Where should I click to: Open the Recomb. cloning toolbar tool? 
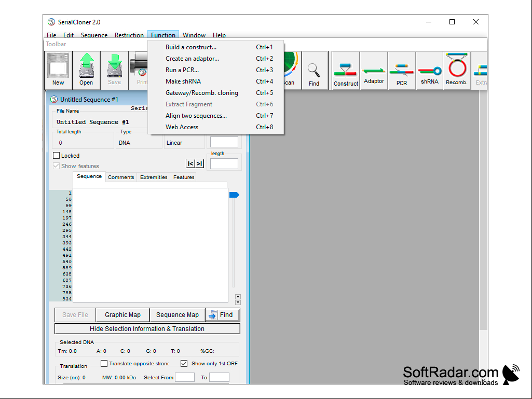tap(457, 70)
